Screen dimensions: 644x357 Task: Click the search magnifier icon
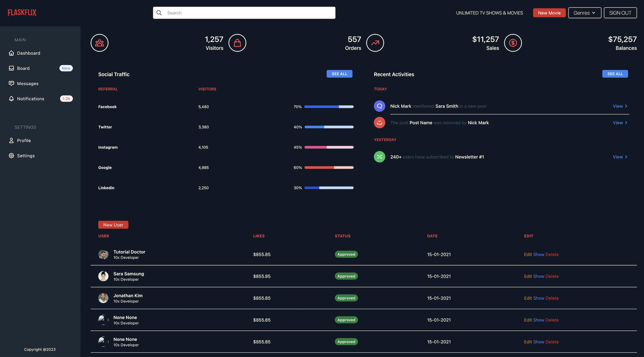click(159, 13)
